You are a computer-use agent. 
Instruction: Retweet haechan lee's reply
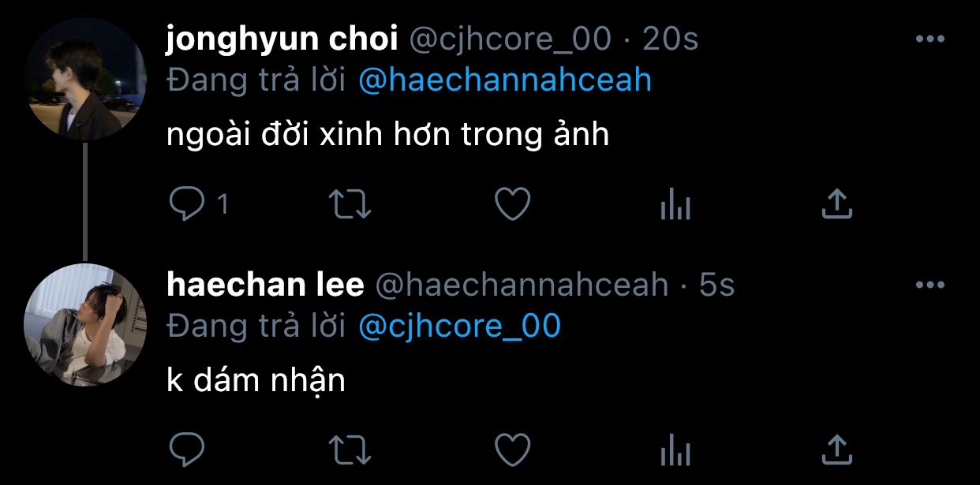pos(350,450)
